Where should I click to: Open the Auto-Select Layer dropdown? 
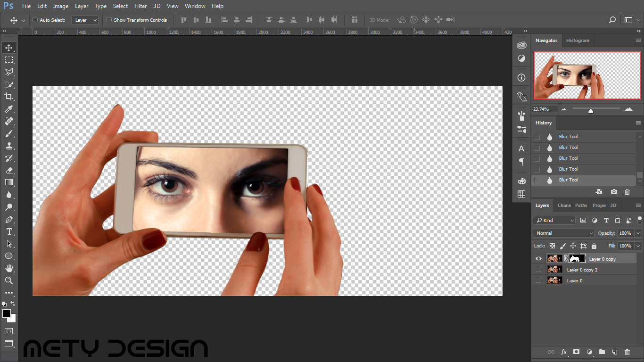[85, 20]
